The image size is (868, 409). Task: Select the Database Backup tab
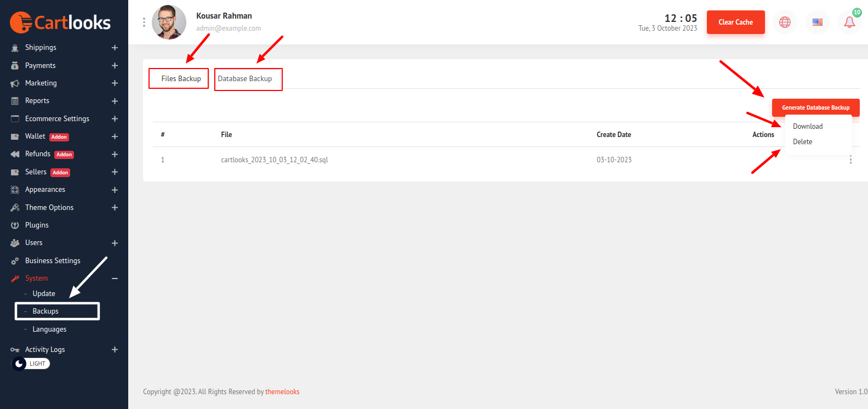pos(245,79)
